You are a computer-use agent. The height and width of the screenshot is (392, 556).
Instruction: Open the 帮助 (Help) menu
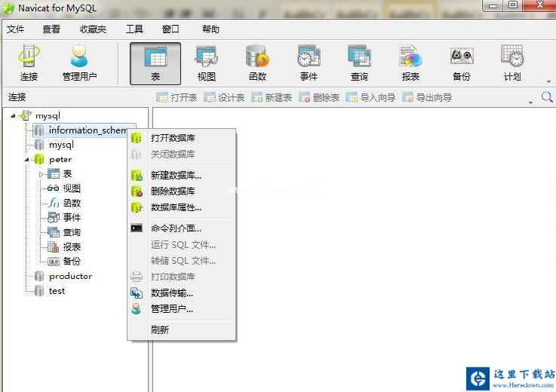pos(210,29)
